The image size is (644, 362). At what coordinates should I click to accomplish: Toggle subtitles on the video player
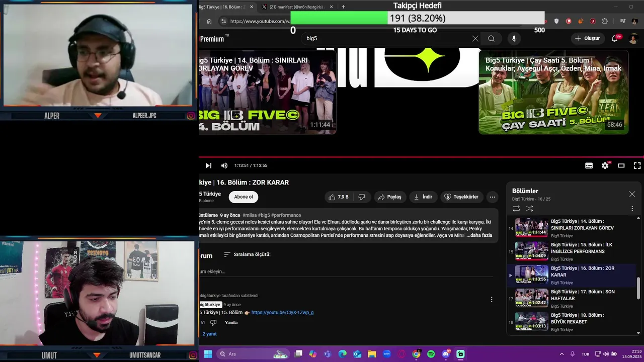point(589,165)
